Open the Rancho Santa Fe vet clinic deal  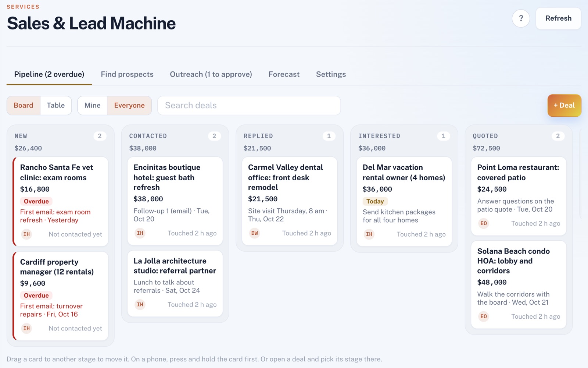tap(60, 202)
